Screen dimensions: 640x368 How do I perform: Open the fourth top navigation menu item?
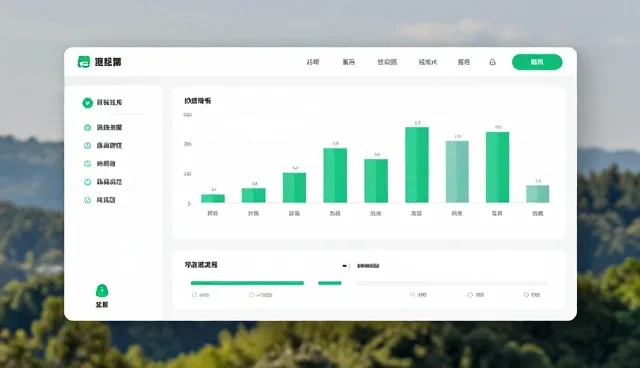[428, 62]
